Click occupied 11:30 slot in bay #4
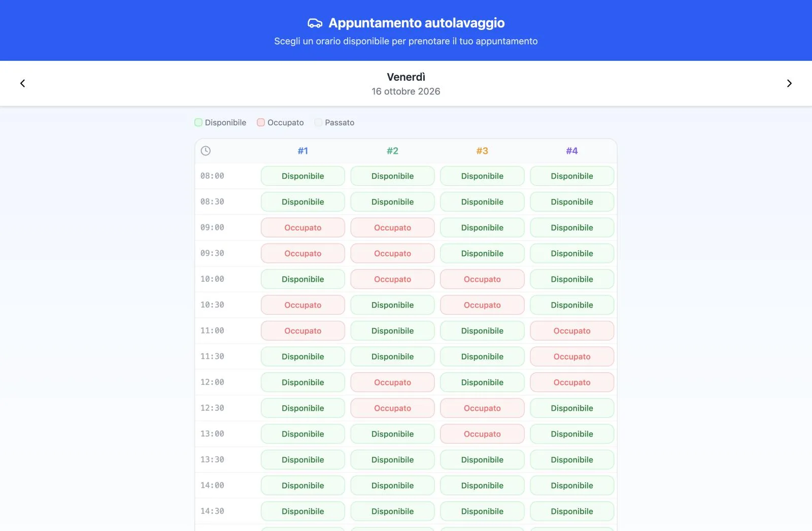 572,357
